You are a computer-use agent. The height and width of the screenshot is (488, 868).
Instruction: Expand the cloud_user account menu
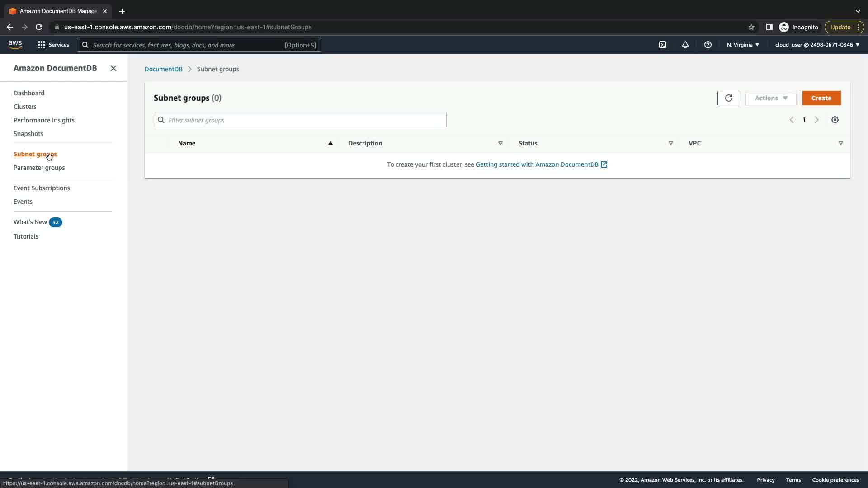[x=816, y=45]
